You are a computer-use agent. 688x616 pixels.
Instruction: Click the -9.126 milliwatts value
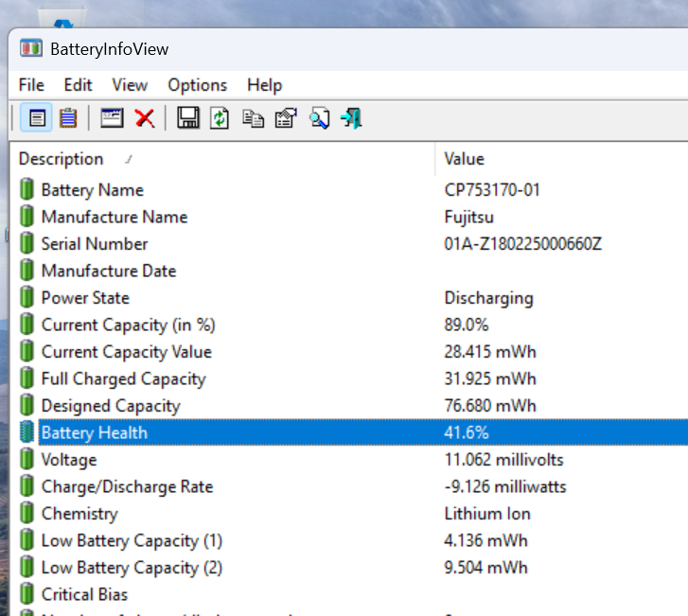pyautogui.click(x=505, y=487)
